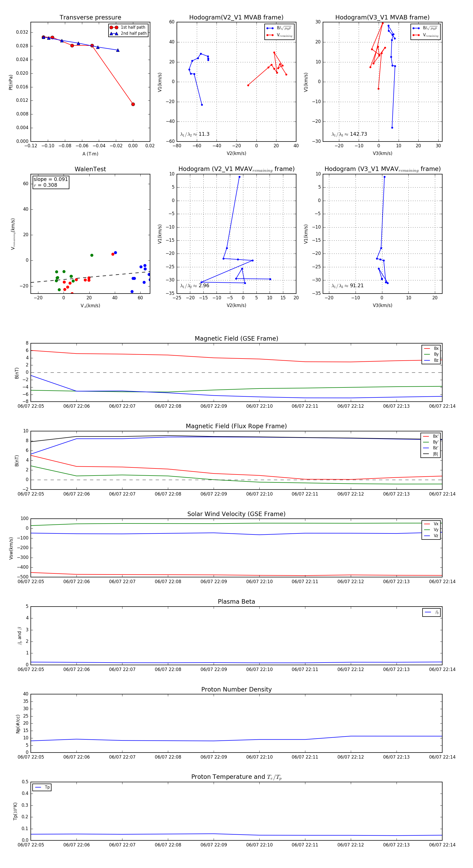Image resolution: width=473 pixels, height=868 pixels.
Task: Click the λ1/λ2 ≈ 11.3 annotation
Action: [194, 134]
